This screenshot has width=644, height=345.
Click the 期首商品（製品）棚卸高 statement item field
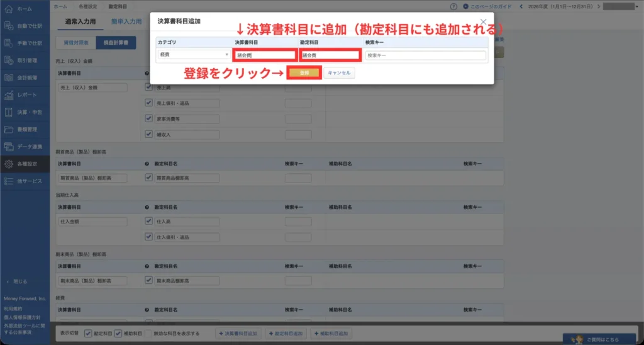click(x=93, y=178)
